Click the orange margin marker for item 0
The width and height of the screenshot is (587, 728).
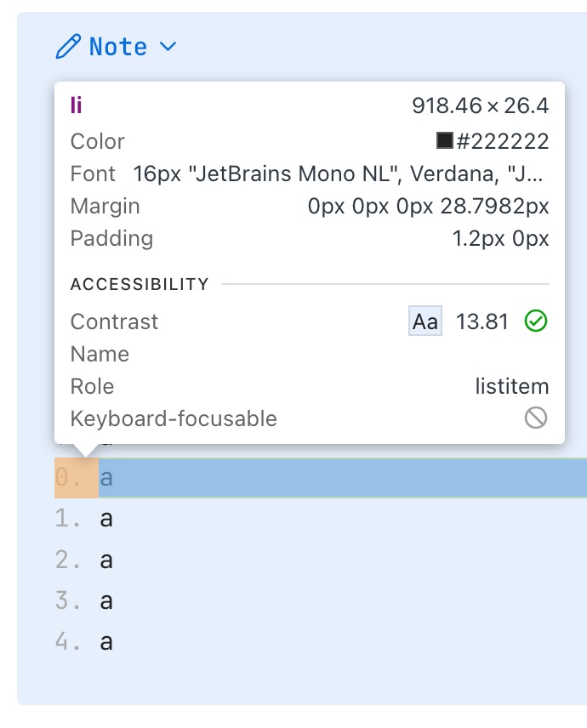[x=77, y=478]
